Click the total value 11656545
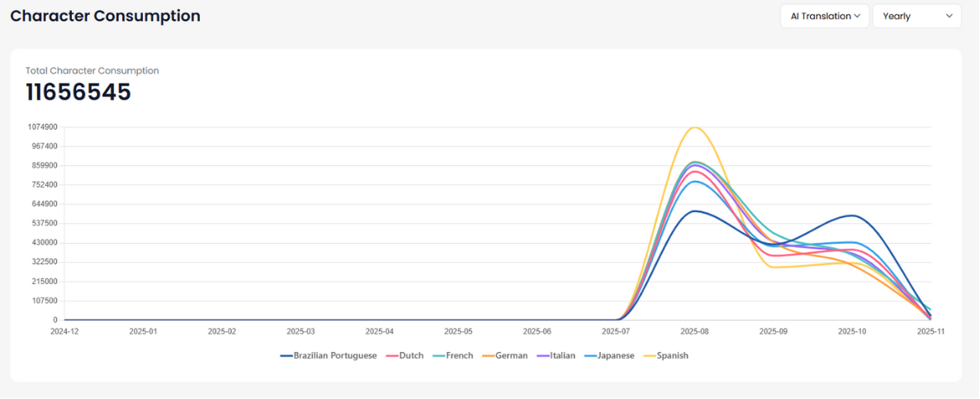 (78, 92)
